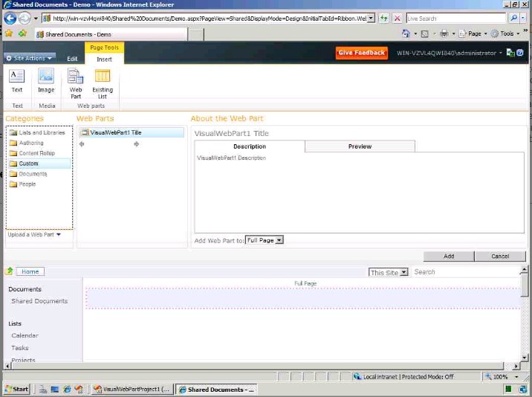Select the Shared Documents - Demo browser tab

pyautogui.click(x=111, y=34)
